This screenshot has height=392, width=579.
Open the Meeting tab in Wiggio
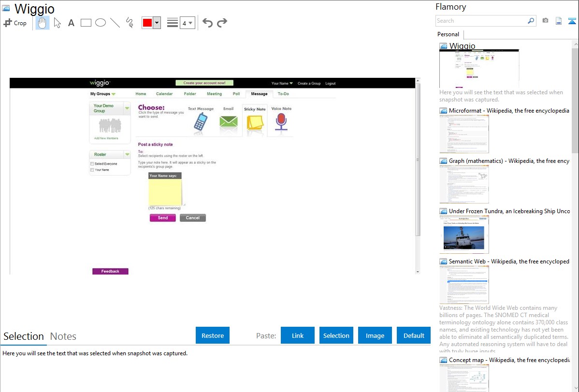pos(214,94)
